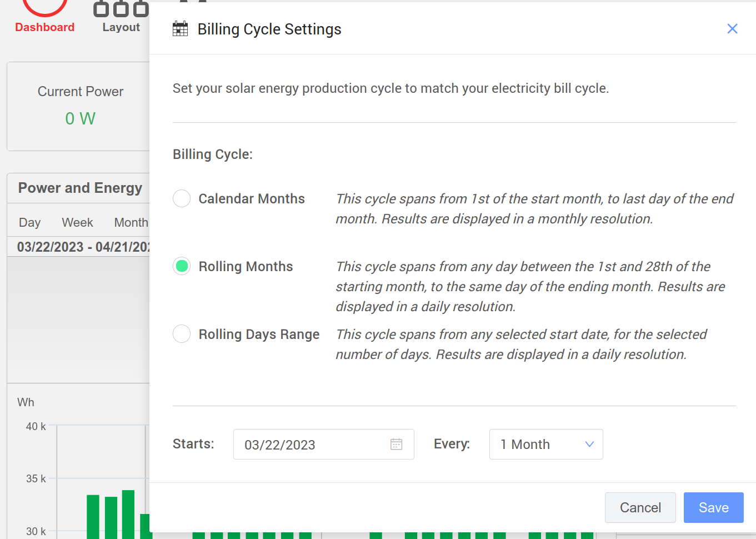Click the Billing Cycle Settings calendar icon
756x539 pixels.
(x=181, y=29)
